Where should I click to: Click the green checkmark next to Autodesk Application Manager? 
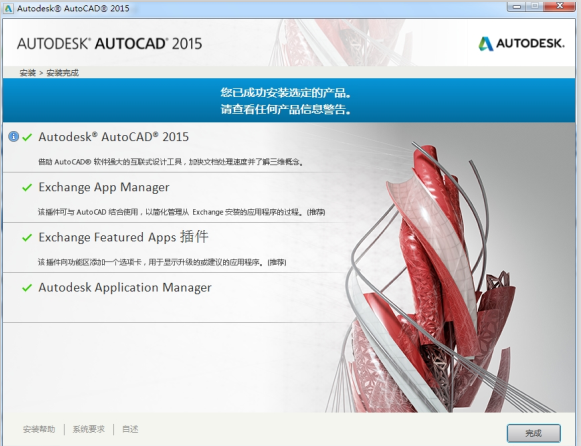point(27,288)
